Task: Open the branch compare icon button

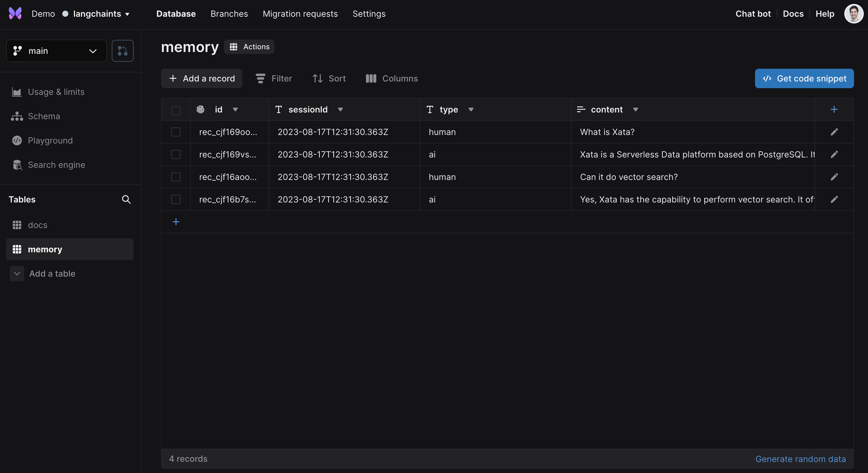Action: tap(122, 51)
